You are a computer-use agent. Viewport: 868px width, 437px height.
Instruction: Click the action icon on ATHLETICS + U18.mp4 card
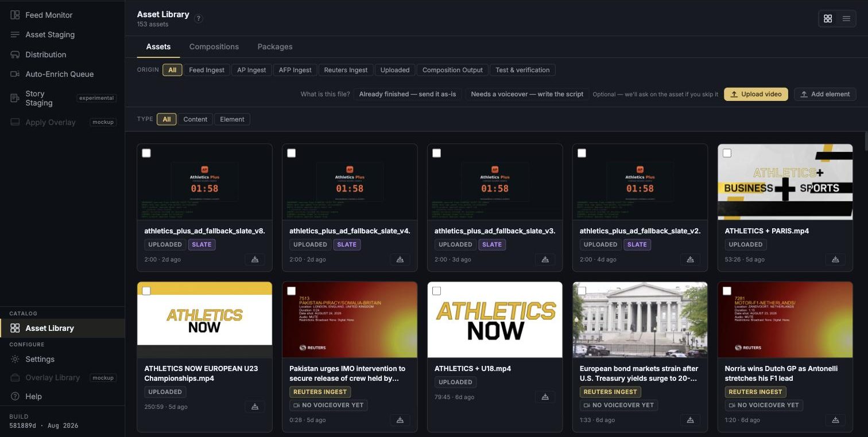click(x=545, y=397)
